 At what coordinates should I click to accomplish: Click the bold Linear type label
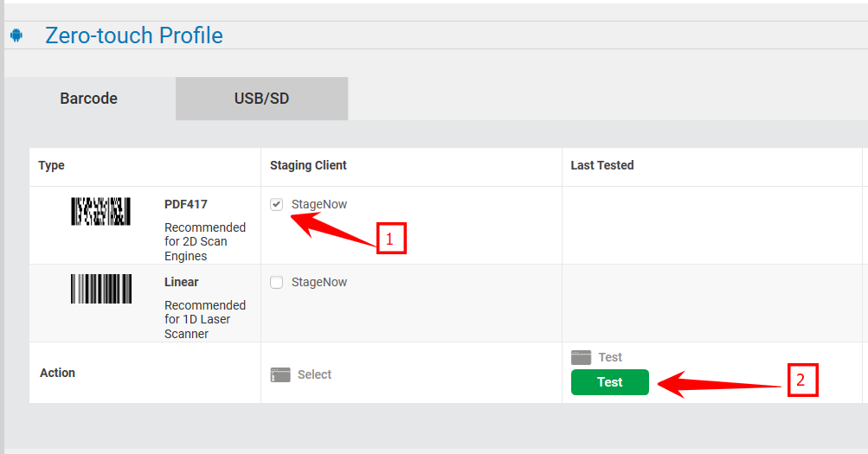pos(182,282)
